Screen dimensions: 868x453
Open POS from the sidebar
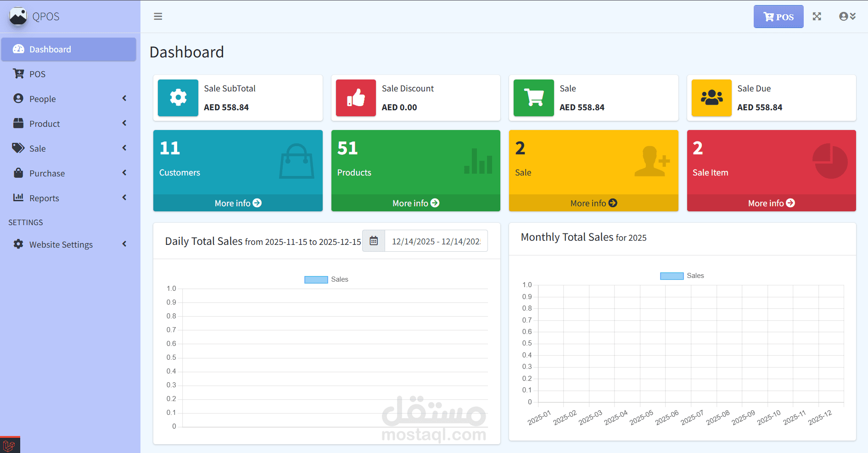click(x=69, y=74)
